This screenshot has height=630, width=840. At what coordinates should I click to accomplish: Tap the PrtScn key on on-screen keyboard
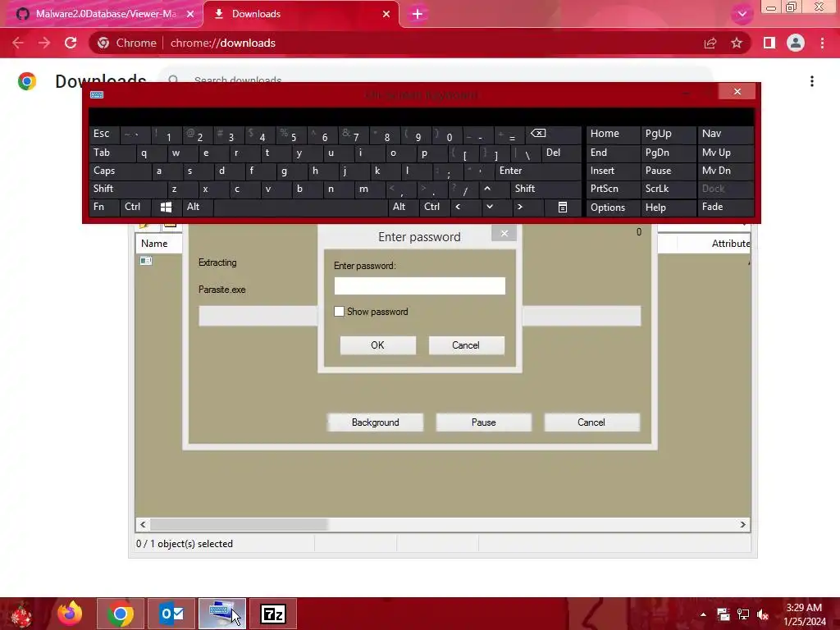click(x=613, y=189)
